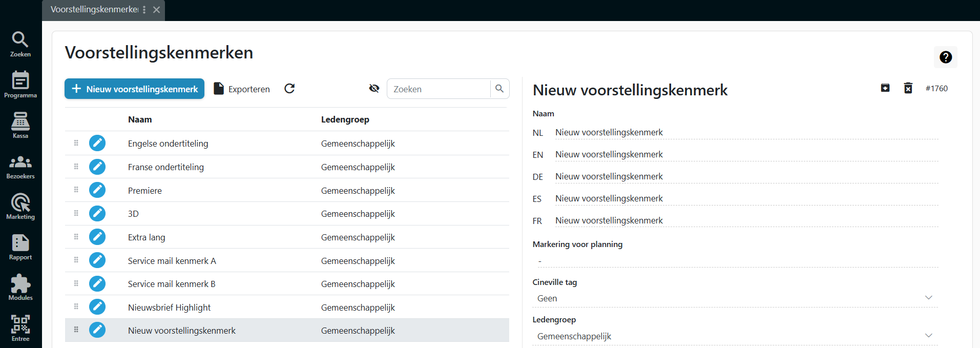Image resolution: width=980 pixels, height=348 pixels.
Task: Click the archive icon beside #1760
Action: [885, 88]
